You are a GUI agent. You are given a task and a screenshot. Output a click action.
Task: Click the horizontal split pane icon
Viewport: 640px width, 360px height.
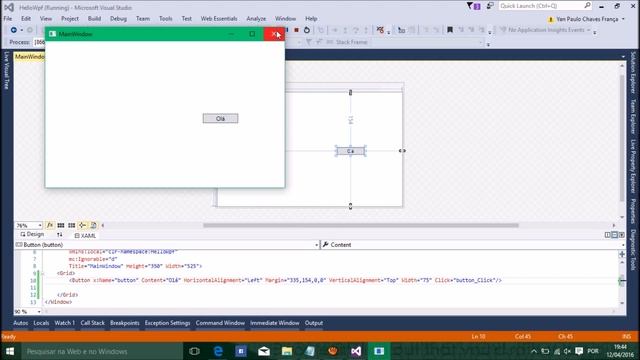[614, 235]
